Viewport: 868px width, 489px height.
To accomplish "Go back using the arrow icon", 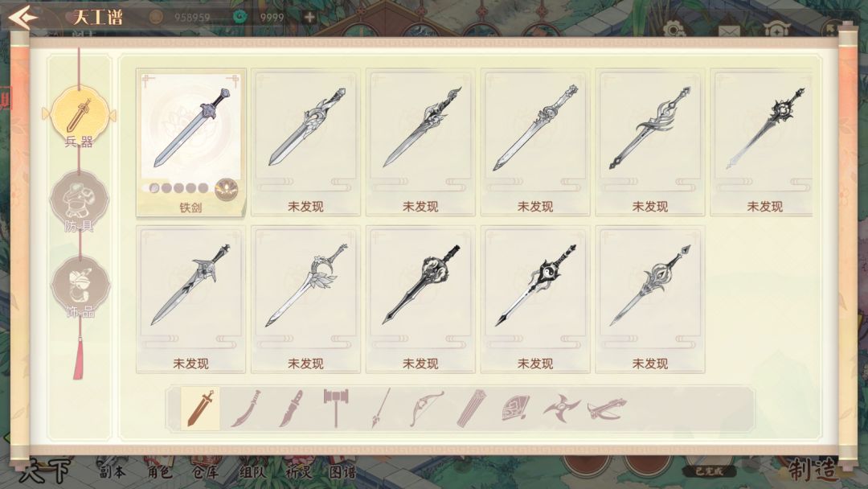I will pyautogui.click(x=23, y=17).
